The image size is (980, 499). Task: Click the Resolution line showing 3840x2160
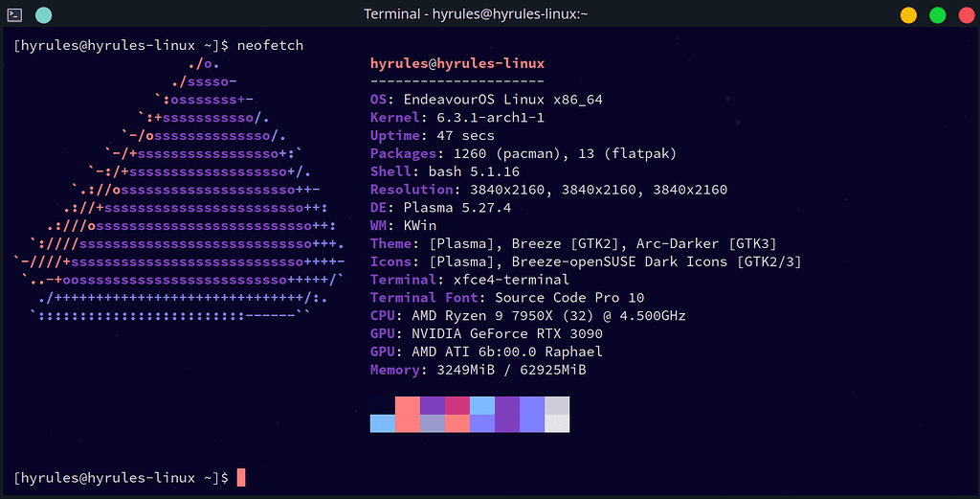pyautogui.click(x=548, y=190)
